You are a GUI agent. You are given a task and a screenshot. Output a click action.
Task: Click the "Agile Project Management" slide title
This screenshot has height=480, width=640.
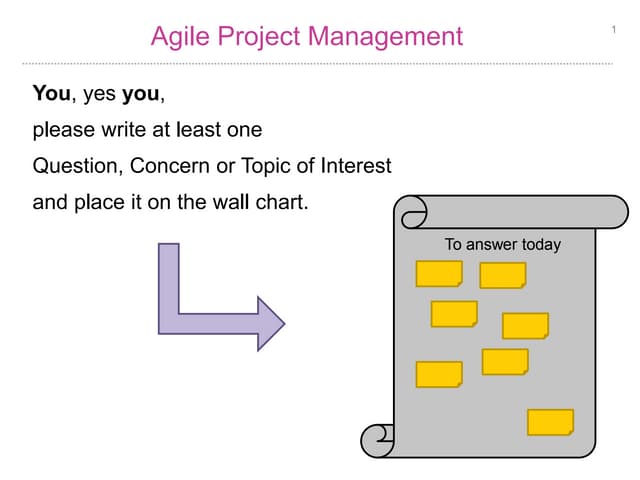(306, 37)
